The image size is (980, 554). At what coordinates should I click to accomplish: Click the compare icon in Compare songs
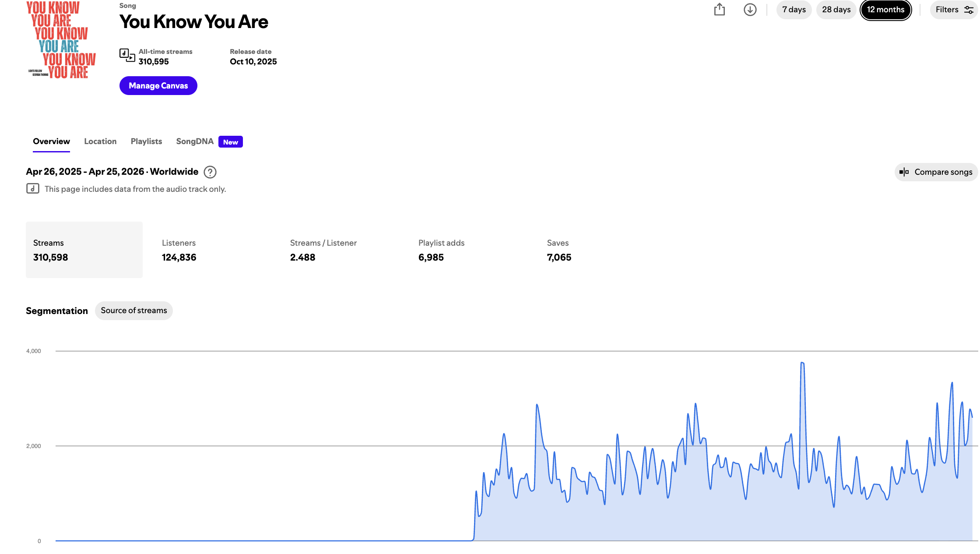pos(904,172)
